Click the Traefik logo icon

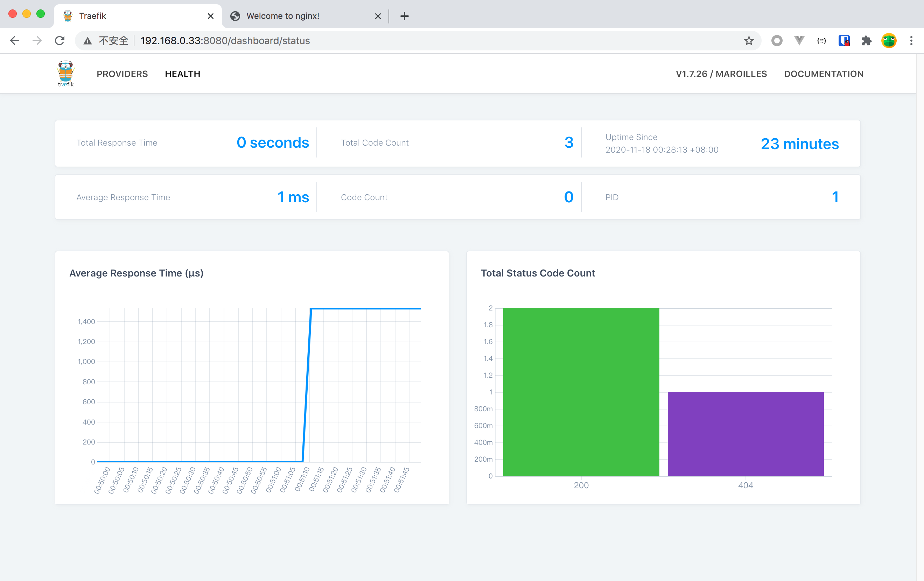click(65, 73)
